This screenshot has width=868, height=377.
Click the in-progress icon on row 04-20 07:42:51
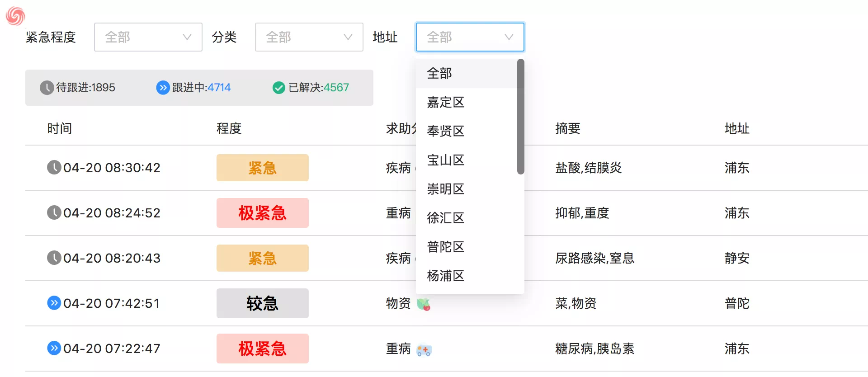tap(54, 303)
